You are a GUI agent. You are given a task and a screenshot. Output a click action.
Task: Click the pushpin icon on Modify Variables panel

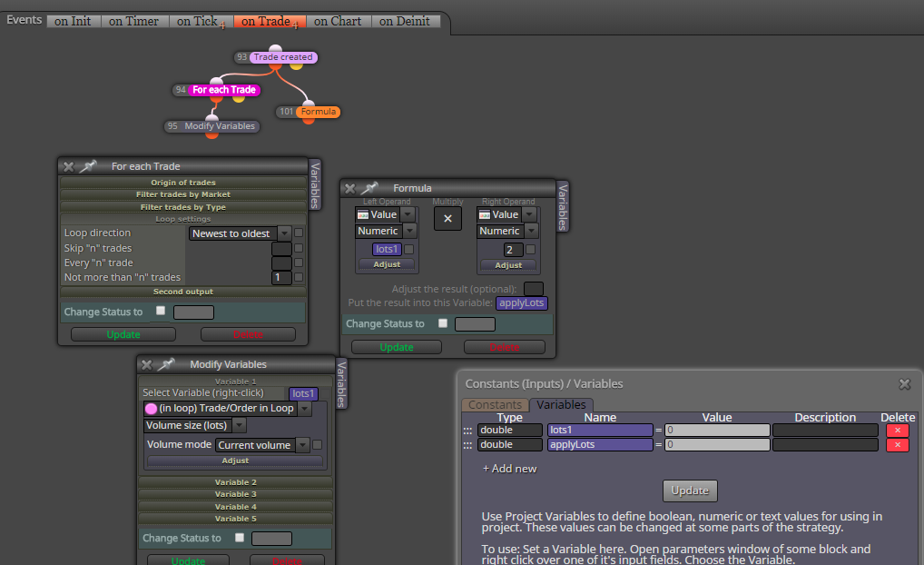167,364
